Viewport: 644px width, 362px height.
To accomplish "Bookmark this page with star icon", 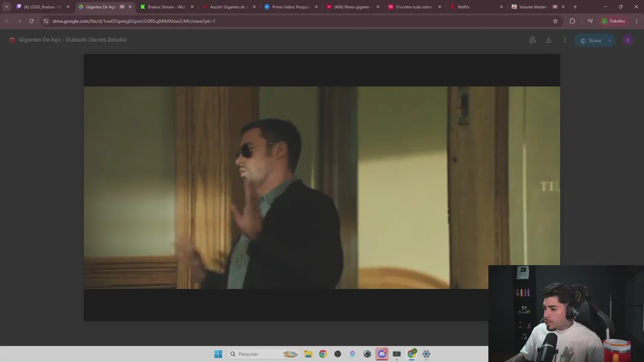I will coord(555,21).
